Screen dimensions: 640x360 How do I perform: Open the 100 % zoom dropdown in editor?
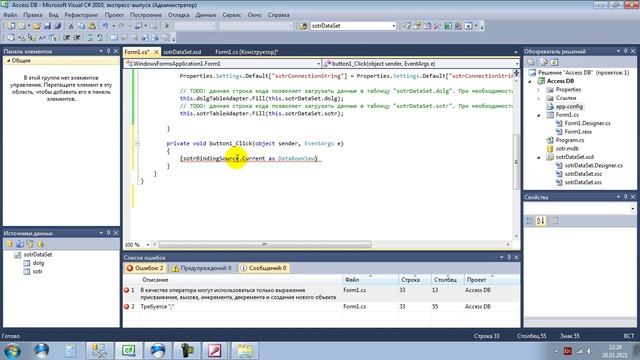point(148,244)
